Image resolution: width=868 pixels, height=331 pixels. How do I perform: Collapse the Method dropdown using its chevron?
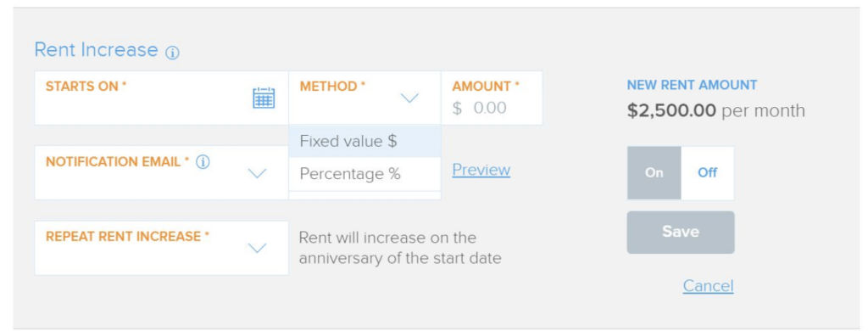[x=409, y=98]
